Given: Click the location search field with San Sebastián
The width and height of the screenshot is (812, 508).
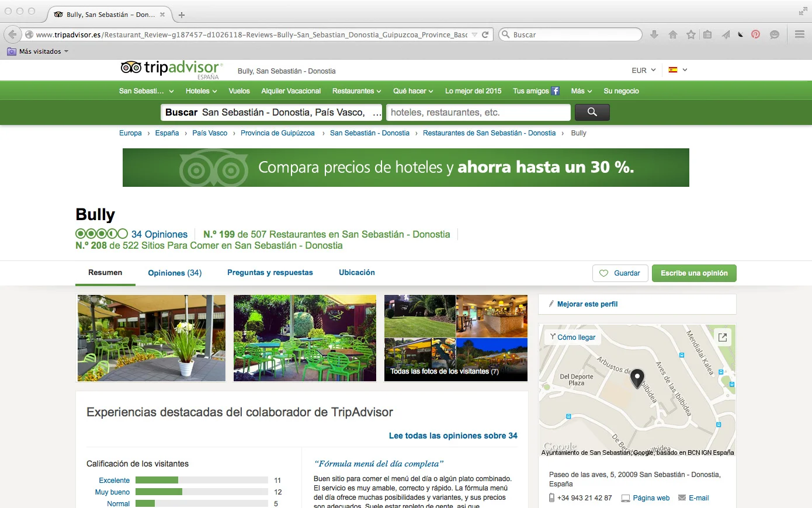Looking at the screenshot, I should [272, 112].
